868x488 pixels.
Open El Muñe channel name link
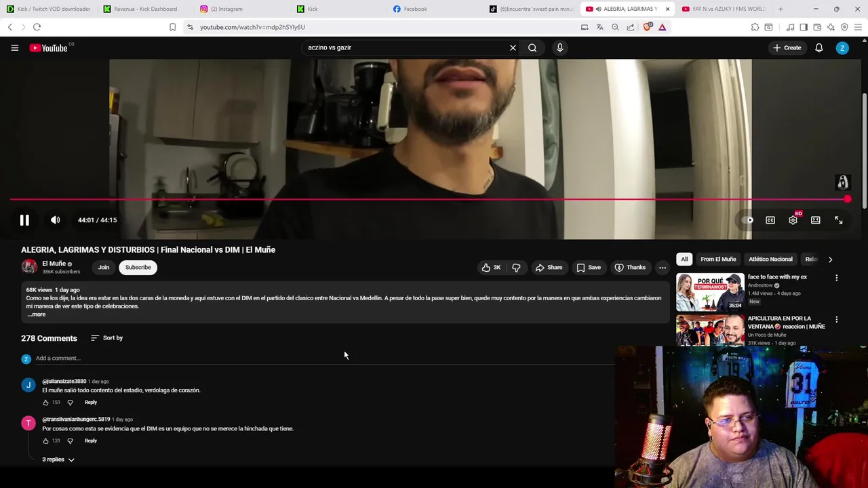click(54, 264)
